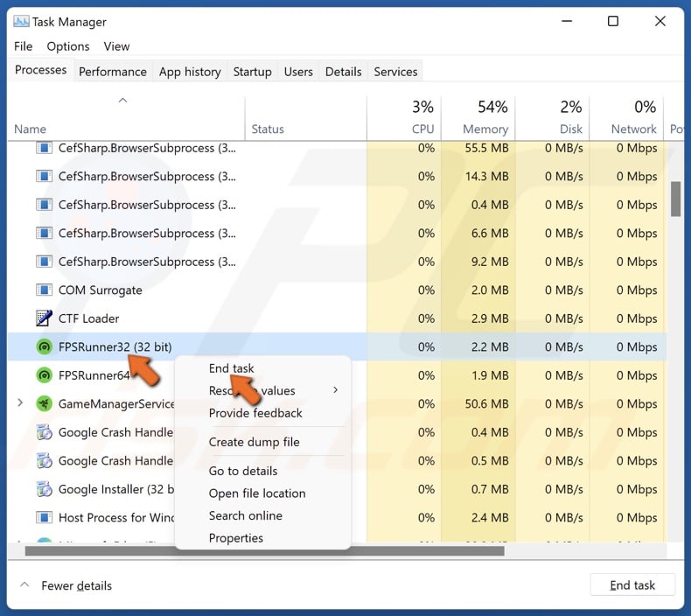Minimize the Task Manager window
This screenshot has height=616, width=691.
coord(567,21)
